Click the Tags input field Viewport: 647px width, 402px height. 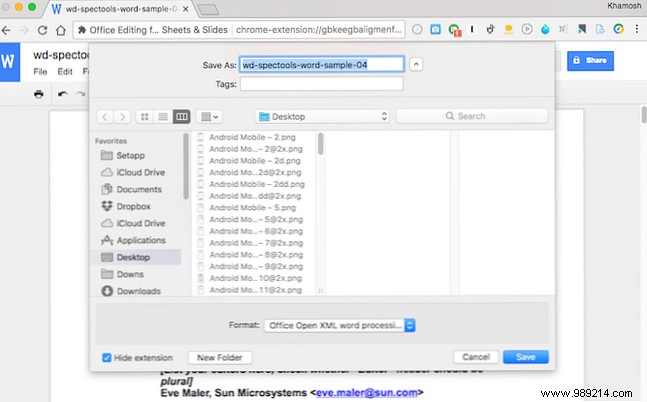pos(321,84)
